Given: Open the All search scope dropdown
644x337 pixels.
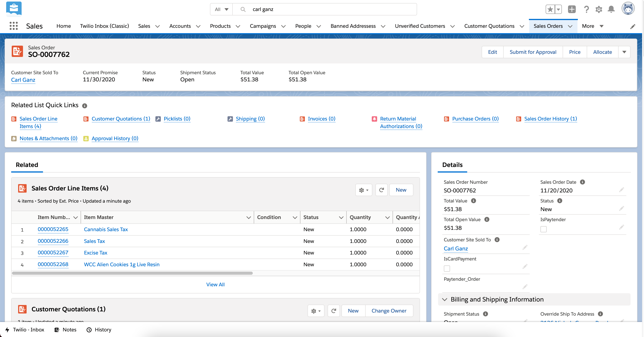Looking at the screenshot, I should [x=222, y=9].
